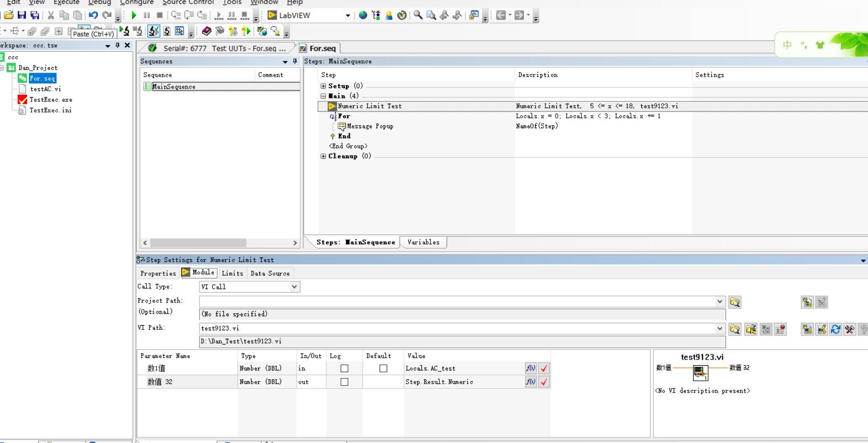Screen dimensions: 868x443
Task: Open the Call Type dropdown
Action: pos(294,287)
